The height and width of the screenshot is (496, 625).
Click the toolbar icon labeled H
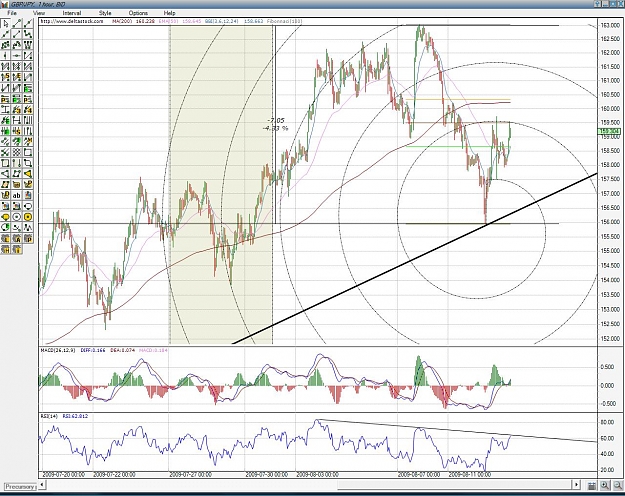[5, 249]
